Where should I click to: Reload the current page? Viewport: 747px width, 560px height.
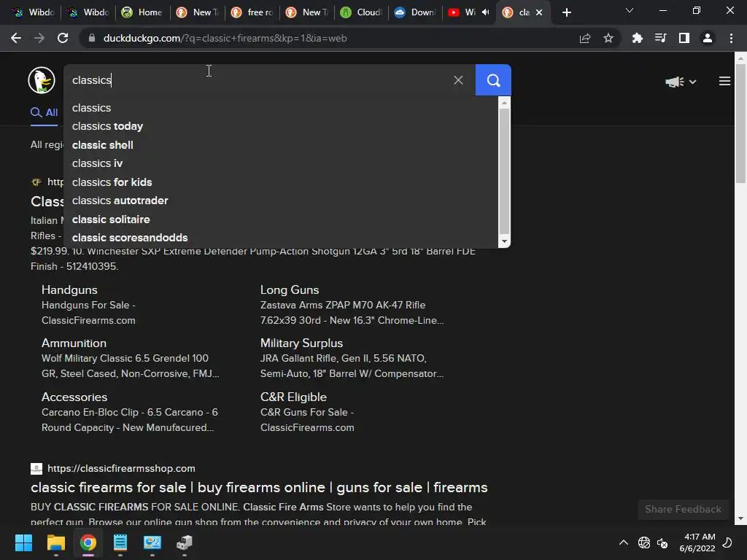[x=63, y=38]
